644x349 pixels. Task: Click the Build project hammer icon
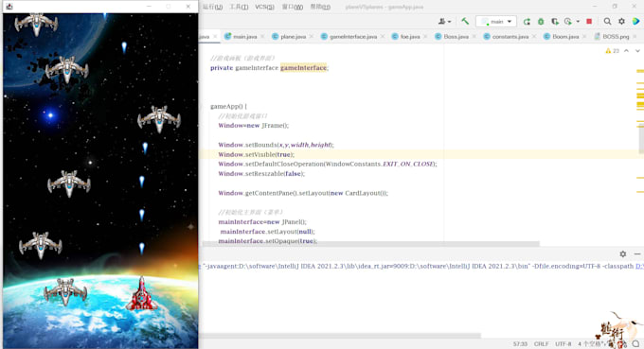tap(465, 22)
